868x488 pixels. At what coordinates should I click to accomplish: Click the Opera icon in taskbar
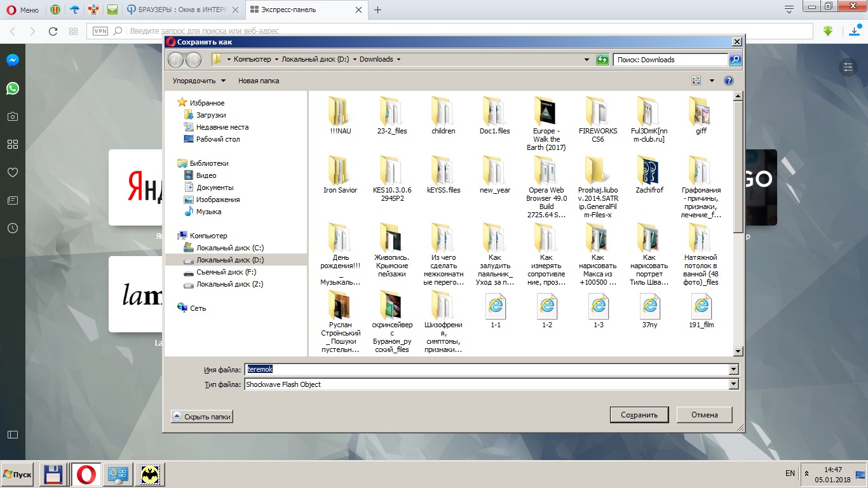(86, 475)
